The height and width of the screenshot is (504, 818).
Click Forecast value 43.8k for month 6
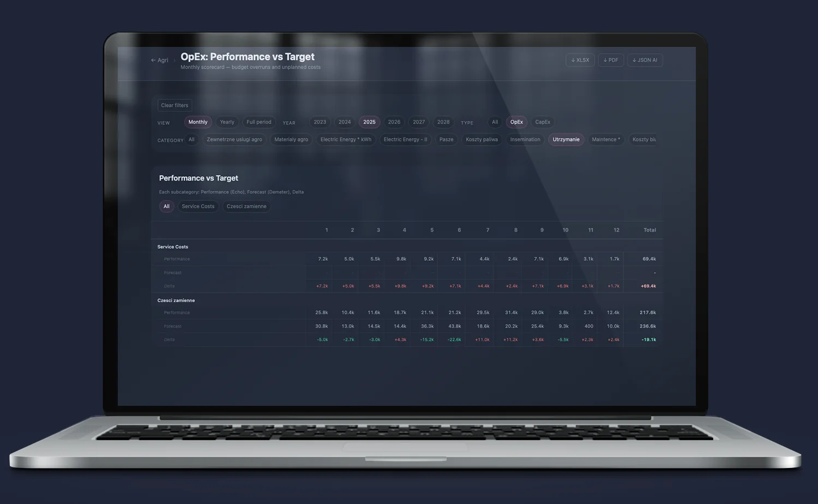click(455, 326)
